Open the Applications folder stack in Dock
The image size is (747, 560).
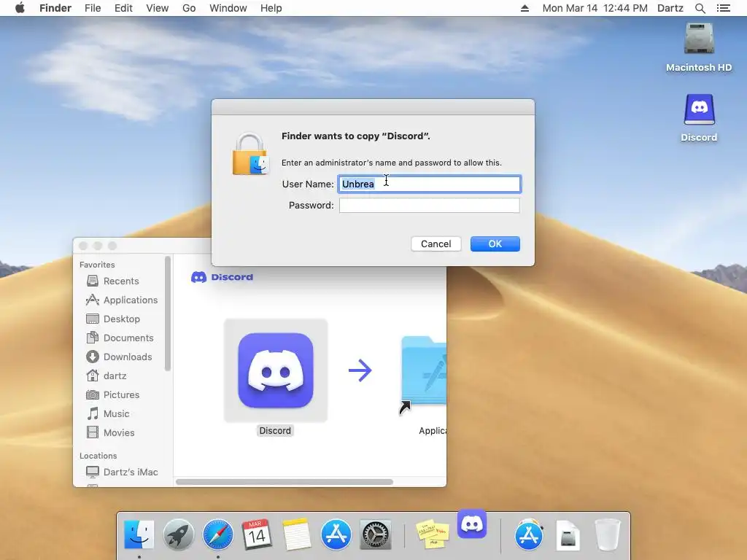[x=529, y=534]
